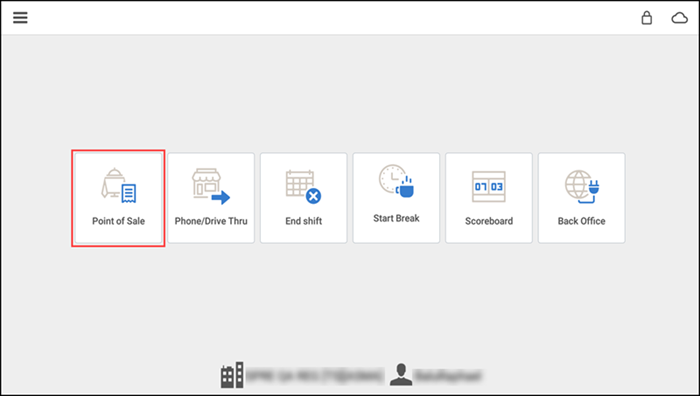700x396 pixels.
Task: Tap the Start Break clock and cup icon
Action: pos(396,181)
